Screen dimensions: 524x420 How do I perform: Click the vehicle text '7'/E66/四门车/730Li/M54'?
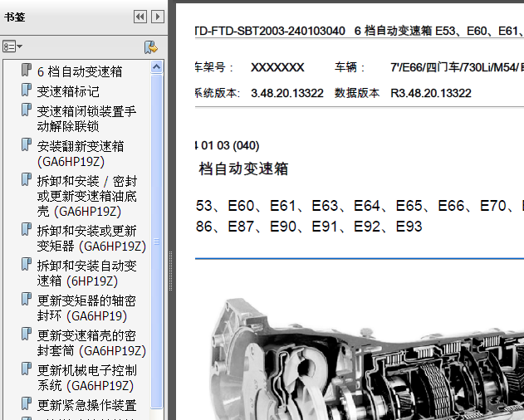454,67
